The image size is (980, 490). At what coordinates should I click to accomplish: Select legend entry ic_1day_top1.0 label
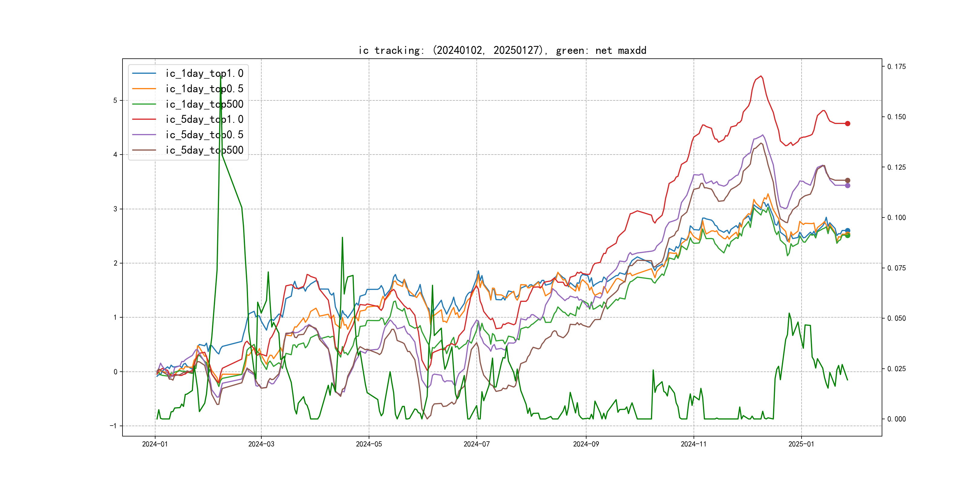tap(204, 73)
